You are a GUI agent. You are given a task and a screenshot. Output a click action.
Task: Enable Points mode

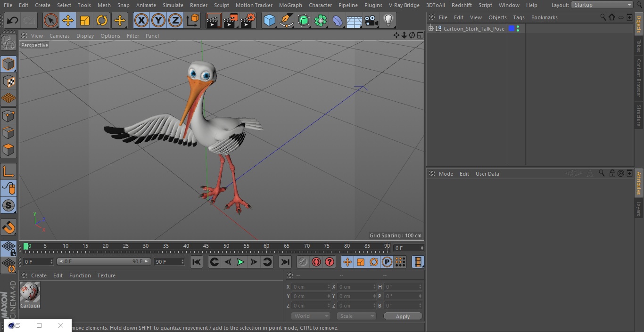8,116
